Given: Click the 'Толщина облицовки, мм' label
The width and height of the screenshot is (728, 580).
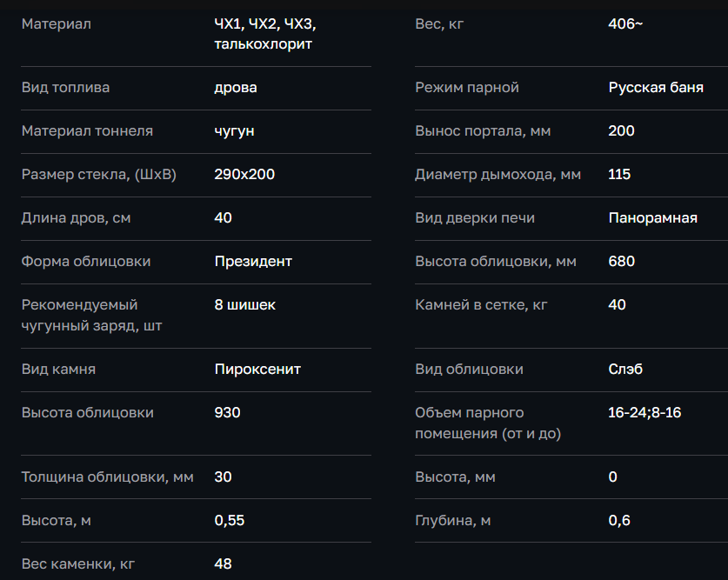Looking at the screenshot, I should pyautogui.click(x=107, y=477).
